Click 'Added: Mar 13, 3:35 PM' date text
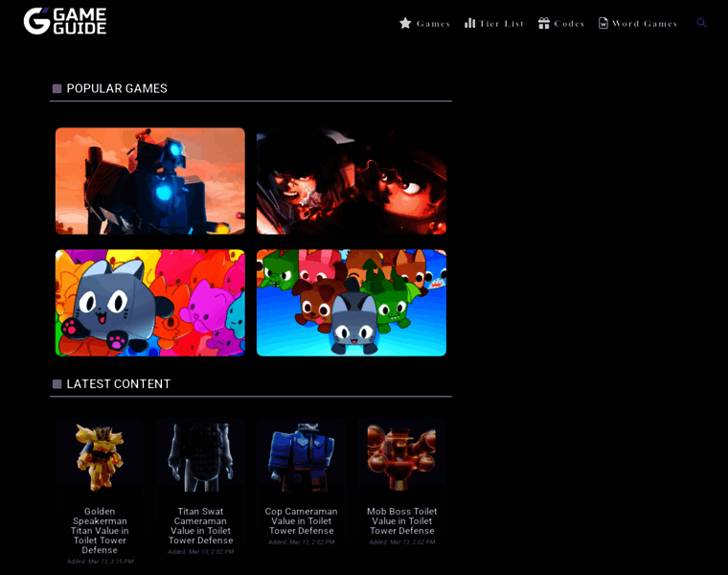This screenshot has height=575, width=728. (x=100, y=562)
